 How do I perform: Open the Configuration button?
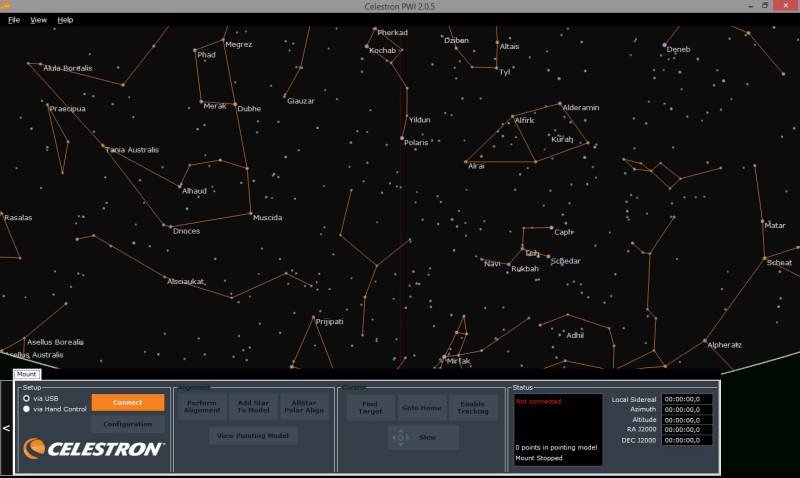128,424
